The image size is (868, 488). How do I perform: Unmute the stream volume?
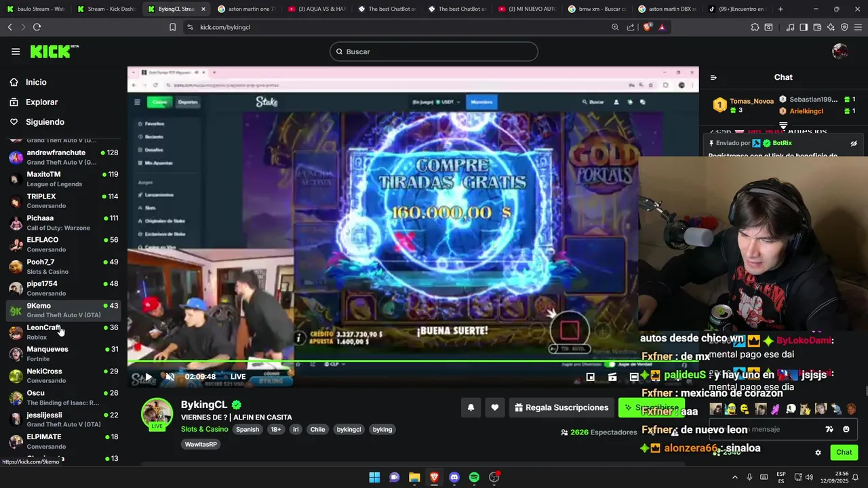[170, 377]
